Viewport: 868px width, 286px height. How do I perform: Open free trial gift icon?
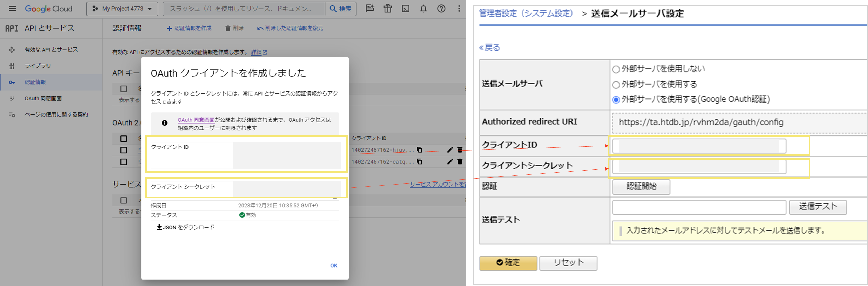[387, 9]
